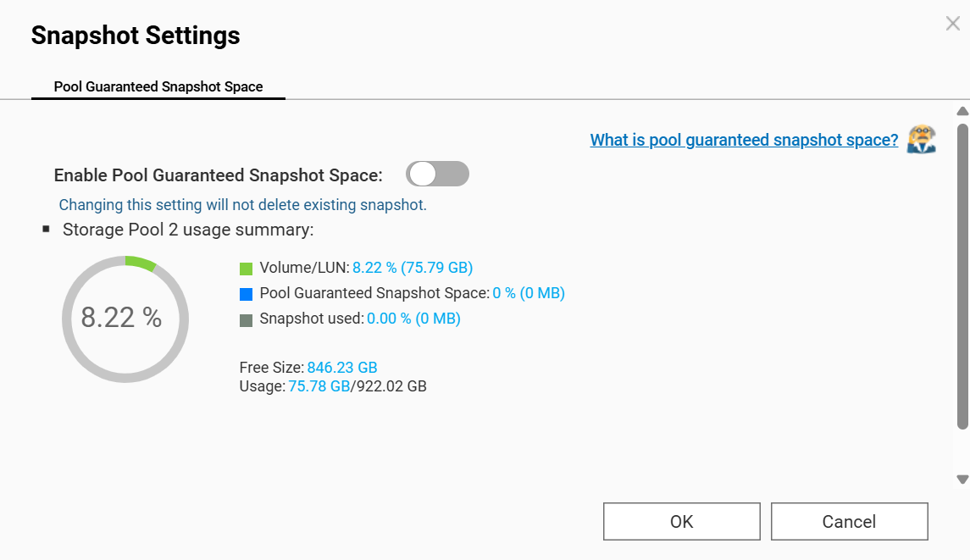970x560 pixels.
Task: Click the gray Snapshot used legend square
Action: (247, 320)
